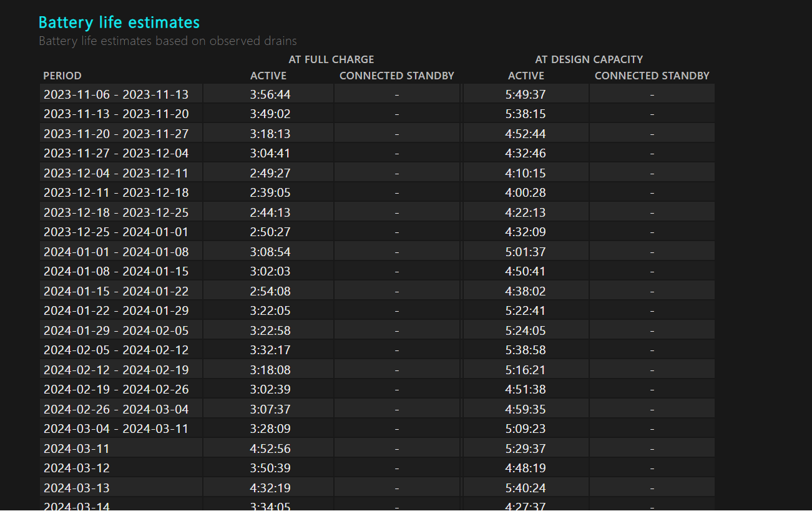Click design capacity active value 5:49:37
The image size is (812, 511).
526,94
